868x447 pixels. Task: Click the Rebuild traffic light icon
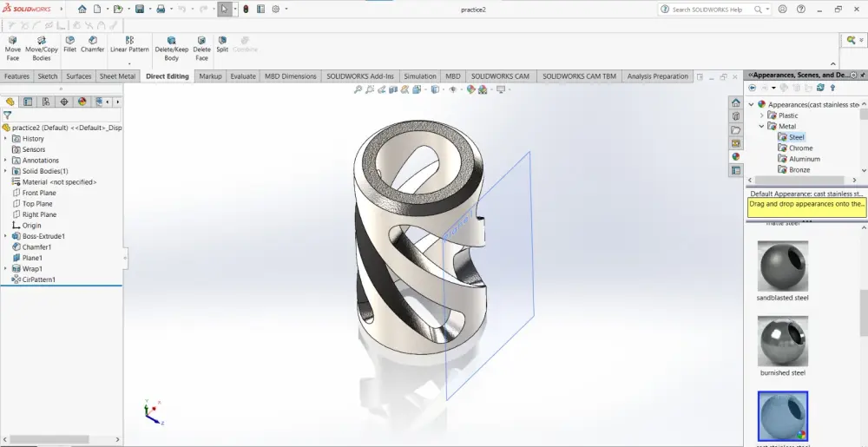246,9
